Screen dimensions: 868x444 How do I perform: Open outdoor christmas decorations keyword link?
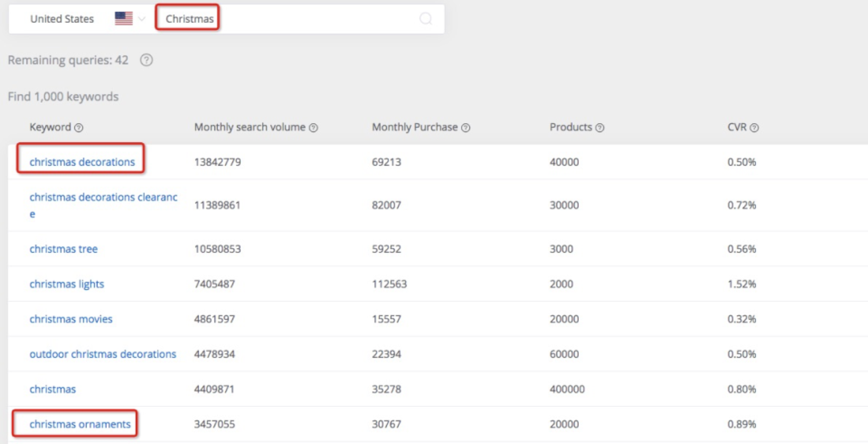coord(103,354)
